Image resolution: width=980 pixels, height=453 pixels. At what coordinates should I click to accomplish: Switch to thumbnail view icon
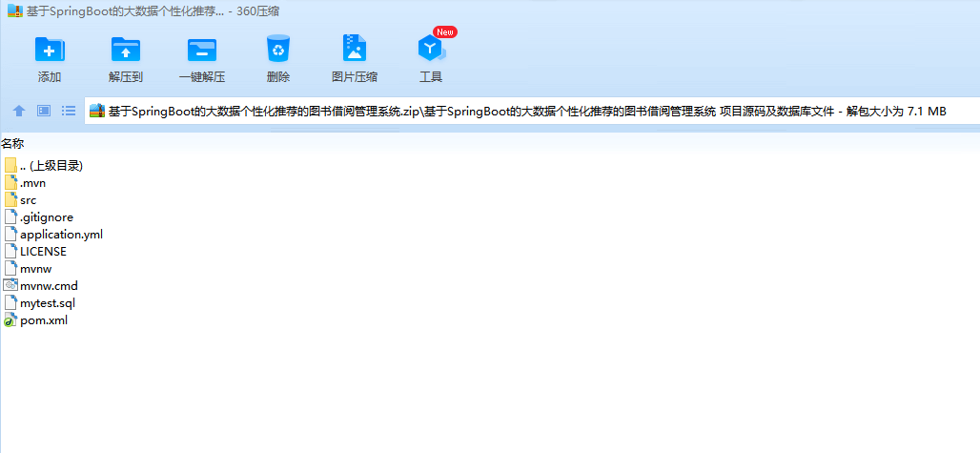tap(44, 111)
